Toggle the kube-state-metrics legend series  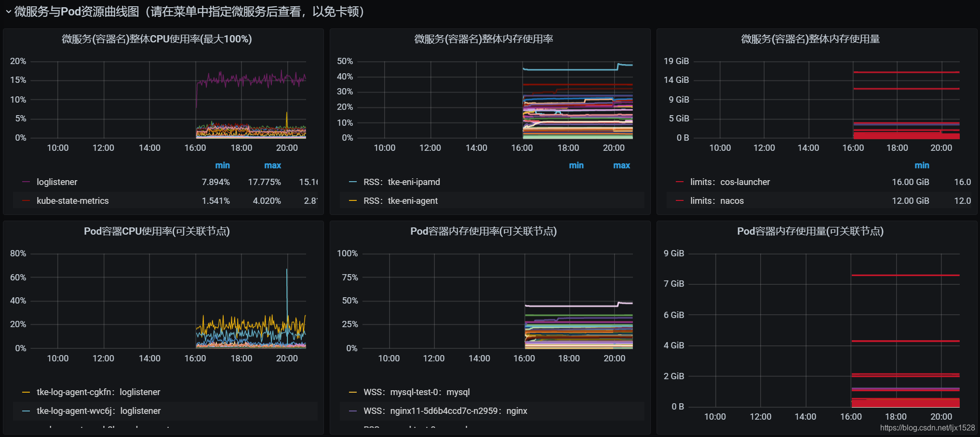pos(73,201)
